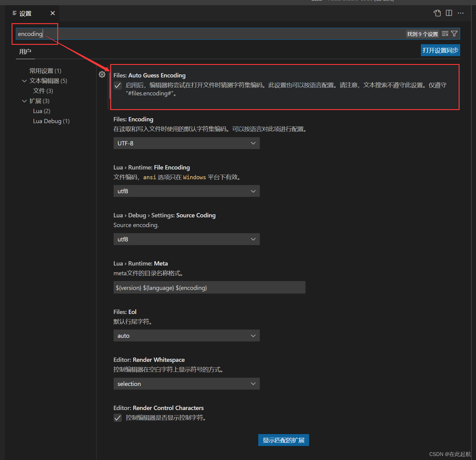This screenshot has width=476, height=460.
Task: Open the Files Encoding UTF-8 dropdown
Action: coord(186,143)
